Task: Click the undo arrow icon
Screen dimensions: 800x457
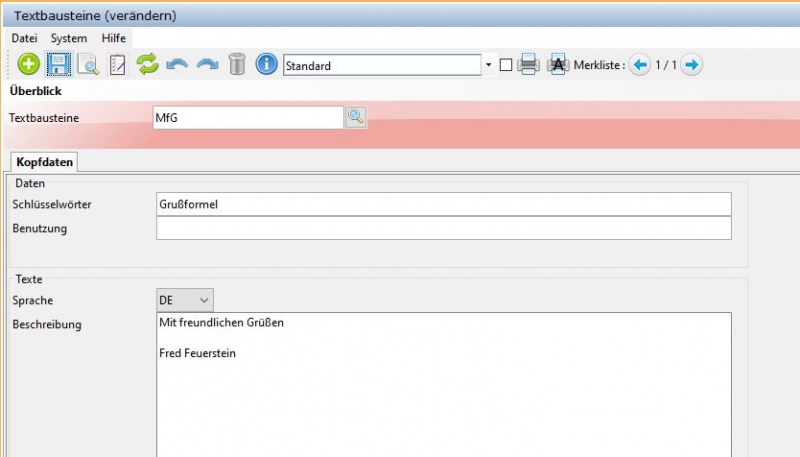Action: 177,65
